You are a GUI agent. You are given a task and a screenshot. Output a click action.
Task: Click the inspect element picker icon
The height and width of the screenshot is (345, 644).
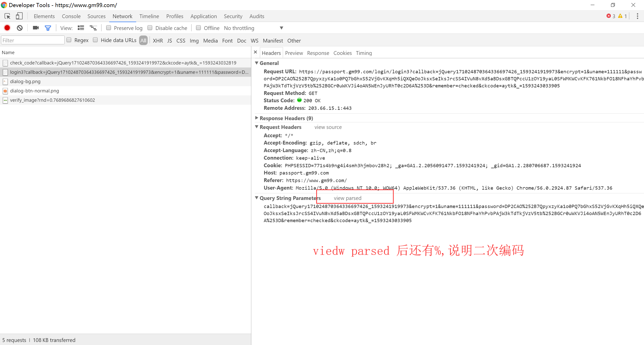(7, 16)
